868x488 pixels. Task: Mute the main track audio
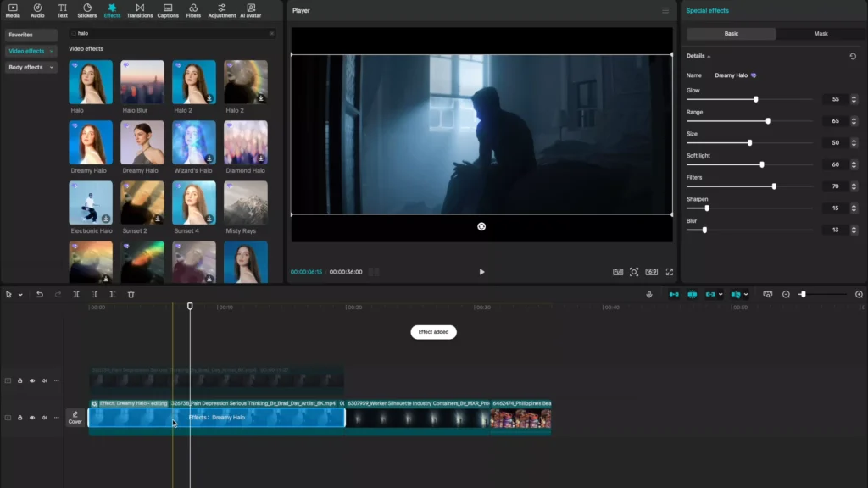(x=44, y=418)
